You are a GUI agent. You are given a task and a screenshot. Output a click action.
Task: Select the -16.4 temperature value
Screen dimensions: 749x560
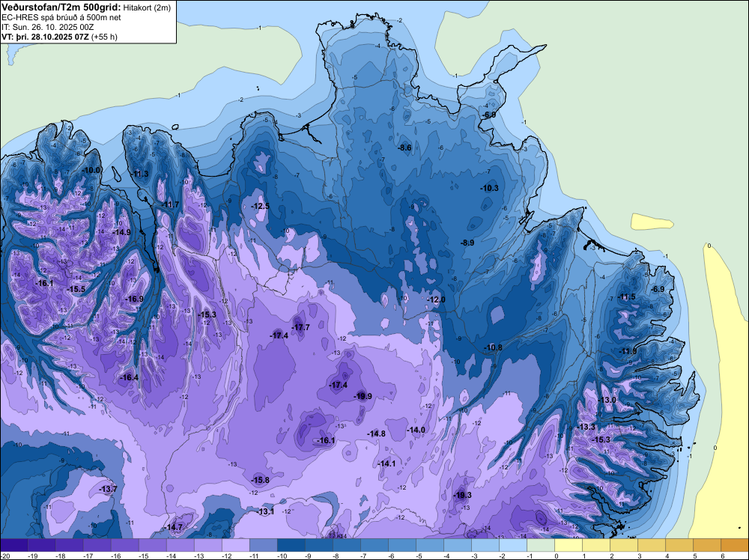click(x=129, y=377)
